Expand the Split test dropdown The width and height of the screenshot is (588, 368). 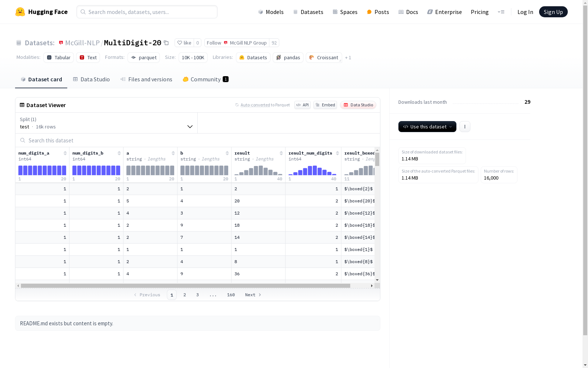coord(107,123)
